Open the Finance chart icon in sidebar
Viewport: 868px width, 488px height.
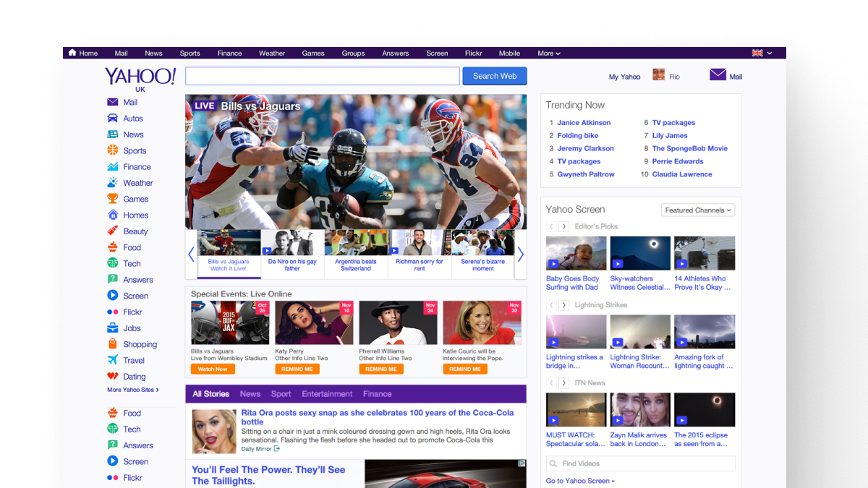[113, 166]
